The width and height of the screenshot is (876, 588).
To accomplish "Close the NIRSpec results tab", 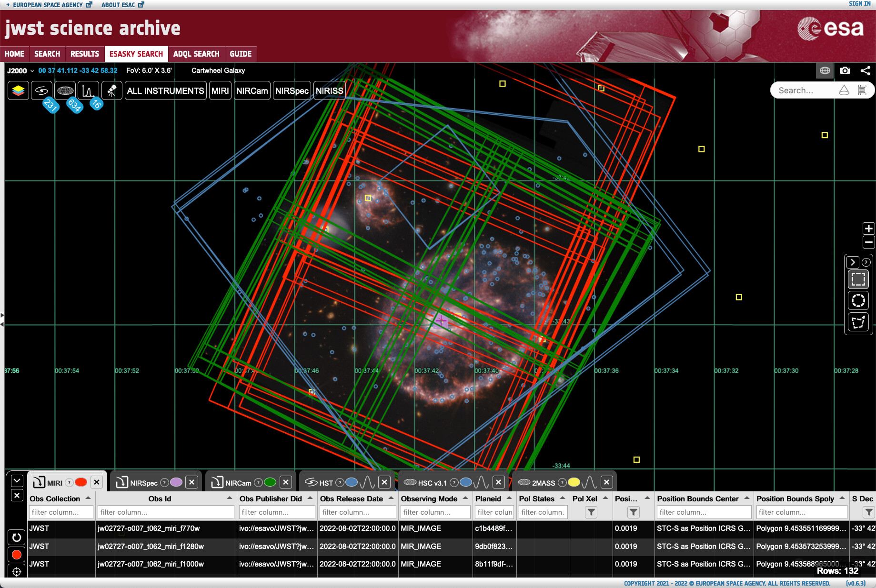I will click(191, 482).
